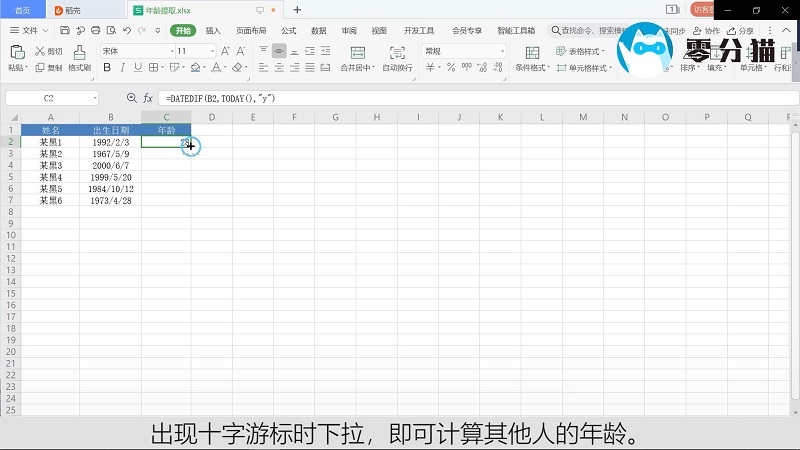Align text left horizontally
The width and height of the screenshot is (800, 450).
[263, 67]
